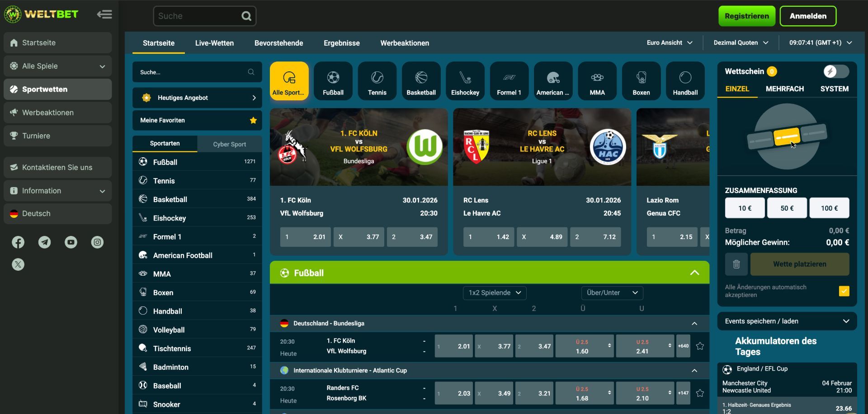The width and height of the screenshot is (868, 414).
Task: Switch to the Live-Wetten tab
Action: coord(214,43)
